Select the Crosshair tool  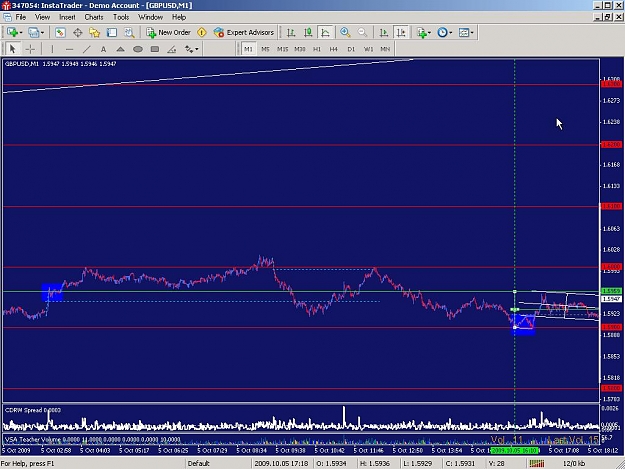(30, 49)
